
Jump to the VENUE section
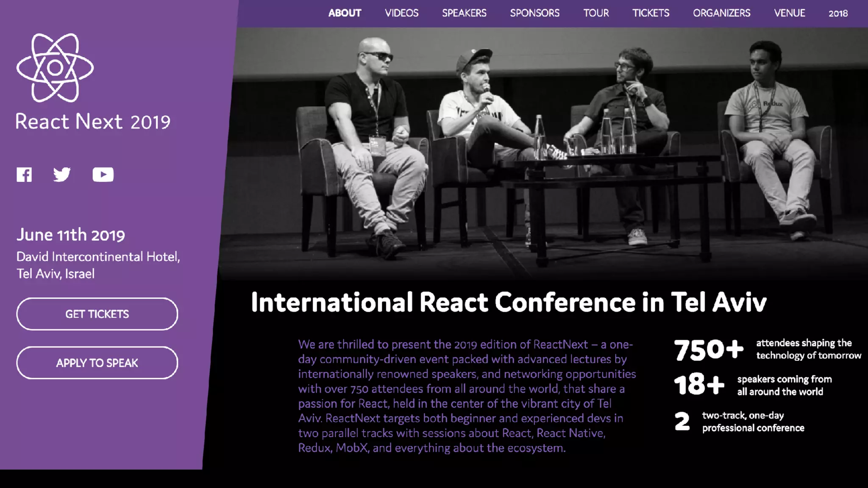point(789,13)
